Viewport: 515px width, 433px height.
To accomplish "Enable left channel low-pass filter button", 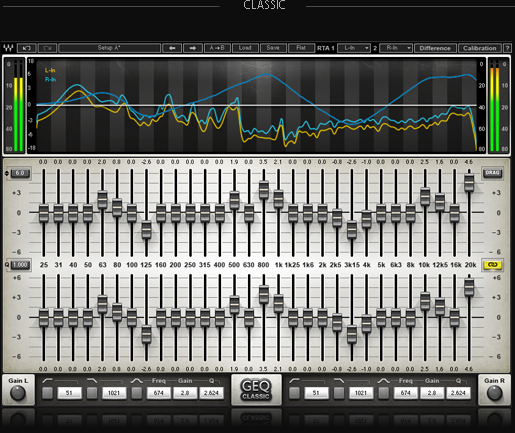I will tap(92, 393).
